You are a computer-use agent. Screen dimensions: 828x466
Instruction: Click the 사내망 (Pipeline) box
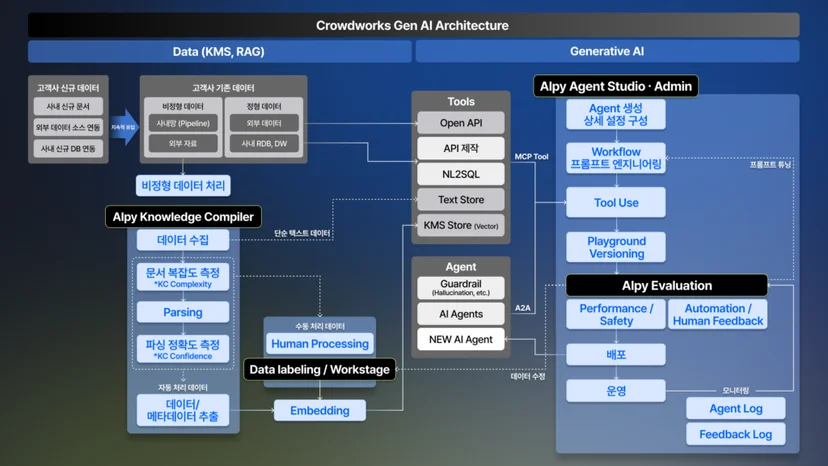[x=183, y=123]
